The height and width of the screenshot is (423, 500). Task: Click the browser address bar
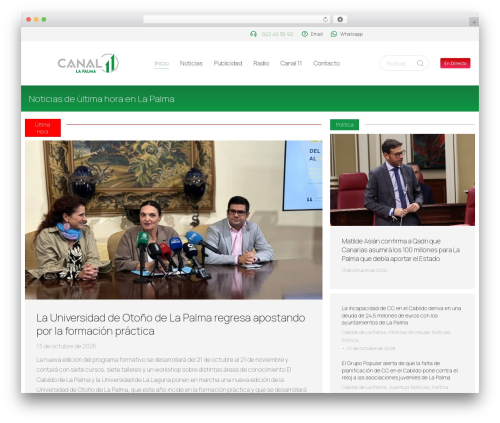coord(237,19)
